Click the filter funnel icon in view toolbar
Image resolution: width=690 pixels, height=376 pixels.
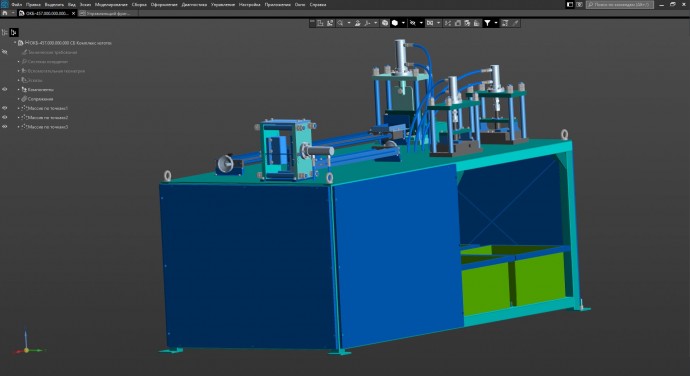tap(487, 23)
